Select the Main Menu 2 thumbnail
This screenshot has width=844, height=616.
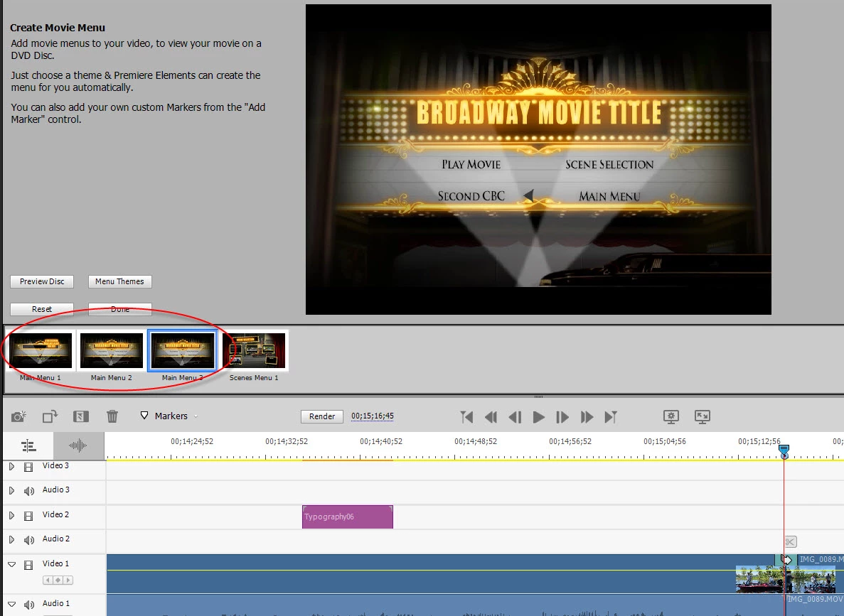pyautogui.click(x=112, y=351)
